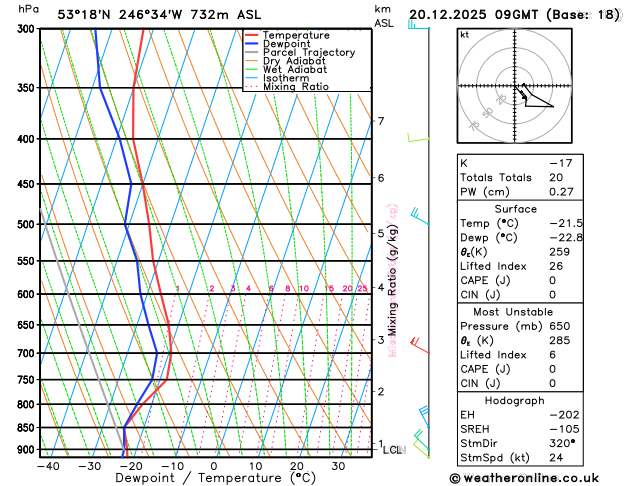
Task: Click the blue wind barb at 850 hPa
Action: pos(424,417)
